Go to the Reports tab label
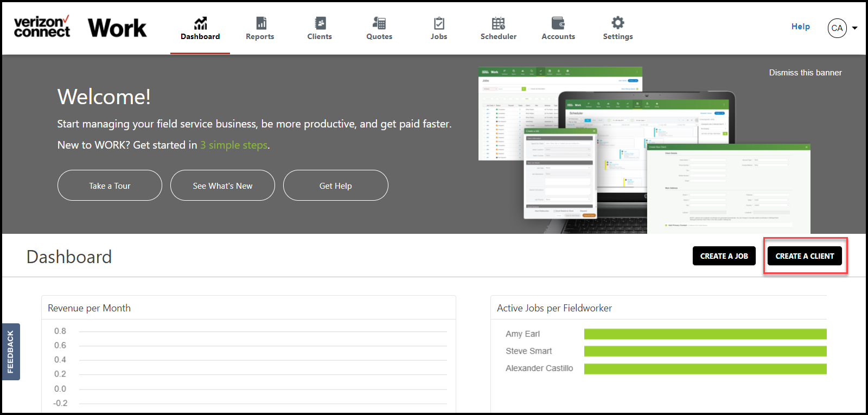 click(260, 36)
